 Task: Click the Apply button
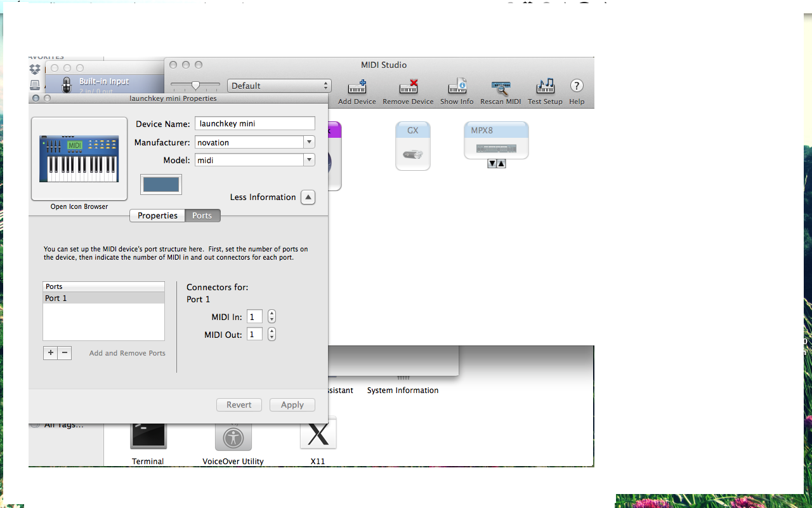click(292, 404)
